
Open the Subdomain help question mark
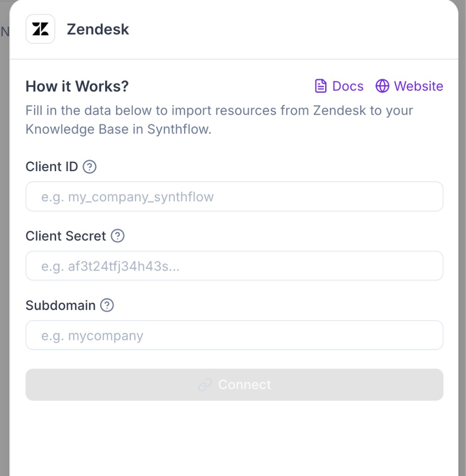[106, 305]
